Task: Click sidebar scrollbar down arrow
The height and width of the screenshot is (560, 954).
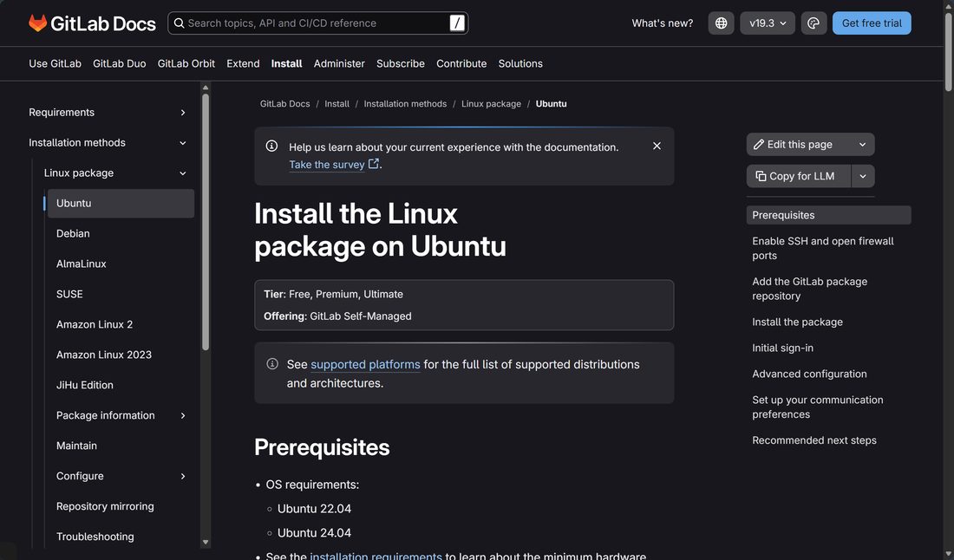Action: pos(206,543)
